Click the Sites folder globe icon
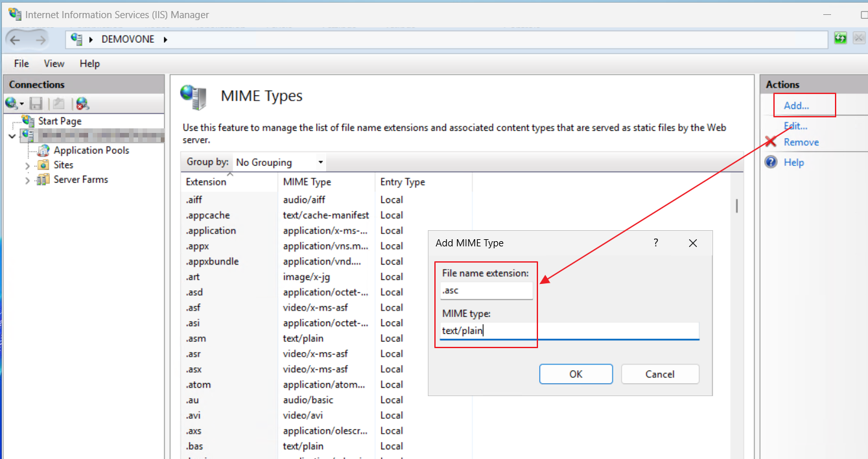 click(x=43, y=165)
